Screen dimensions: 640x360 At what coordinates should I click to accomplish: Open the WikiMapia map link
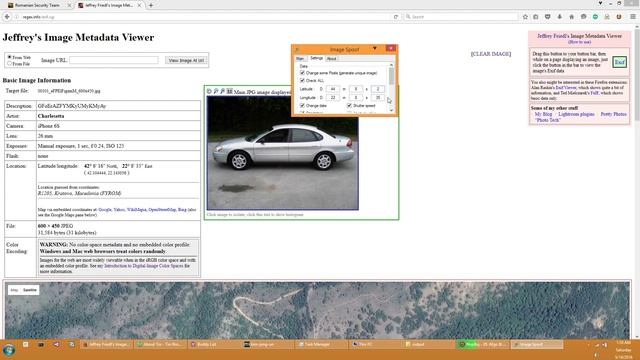coord(136,209)
